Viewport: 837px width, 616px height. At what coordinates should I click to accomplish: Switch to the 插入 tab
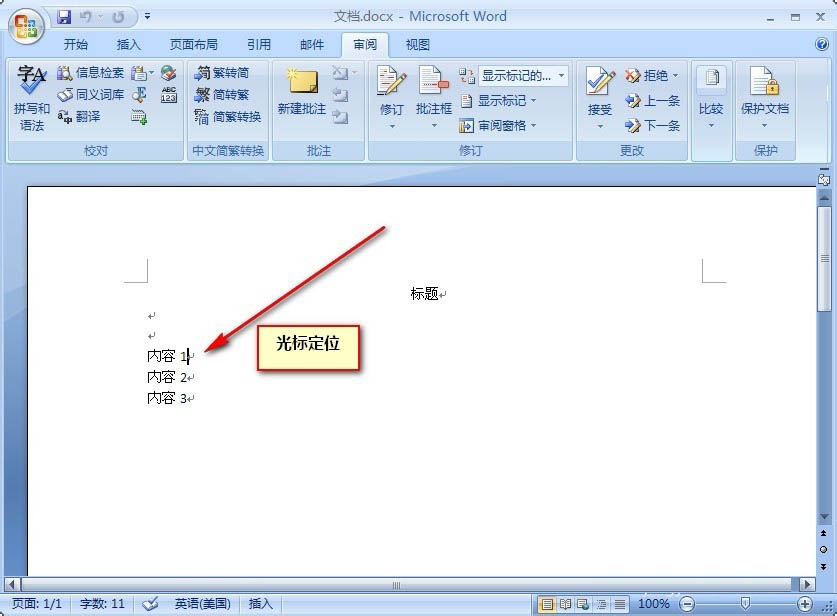[129, 45]
